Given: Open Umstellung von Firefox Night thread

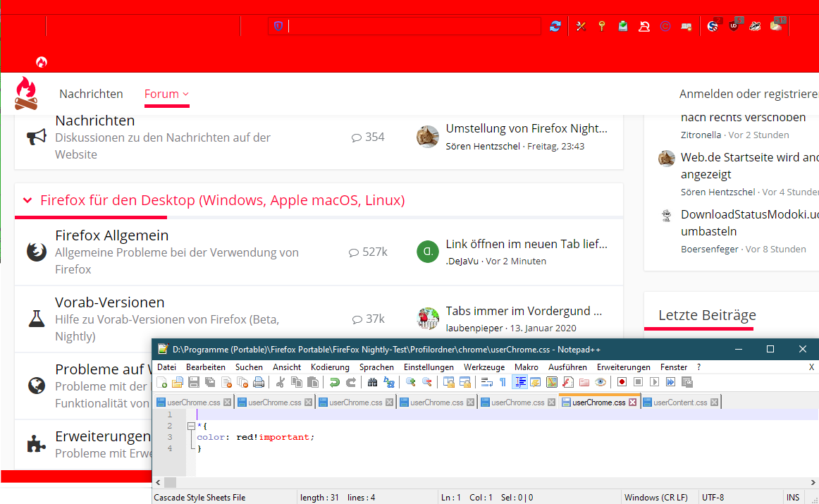Looking at the screenshot, I should click(x=526, y=128).
